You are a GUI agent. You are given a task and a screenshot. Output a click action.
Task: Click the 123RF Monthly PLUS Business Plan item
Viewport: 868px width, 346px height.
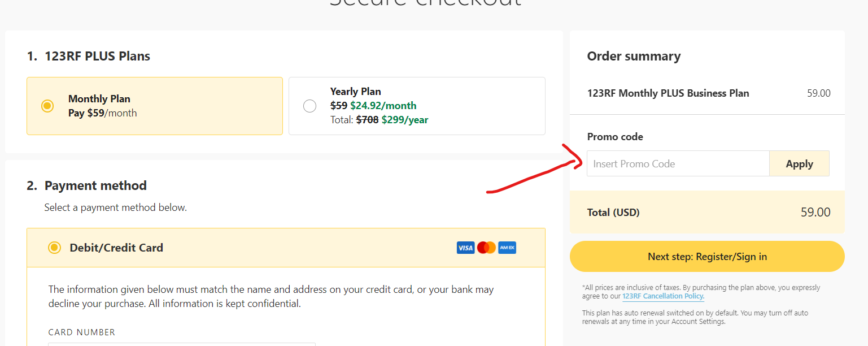pos(668,93)
